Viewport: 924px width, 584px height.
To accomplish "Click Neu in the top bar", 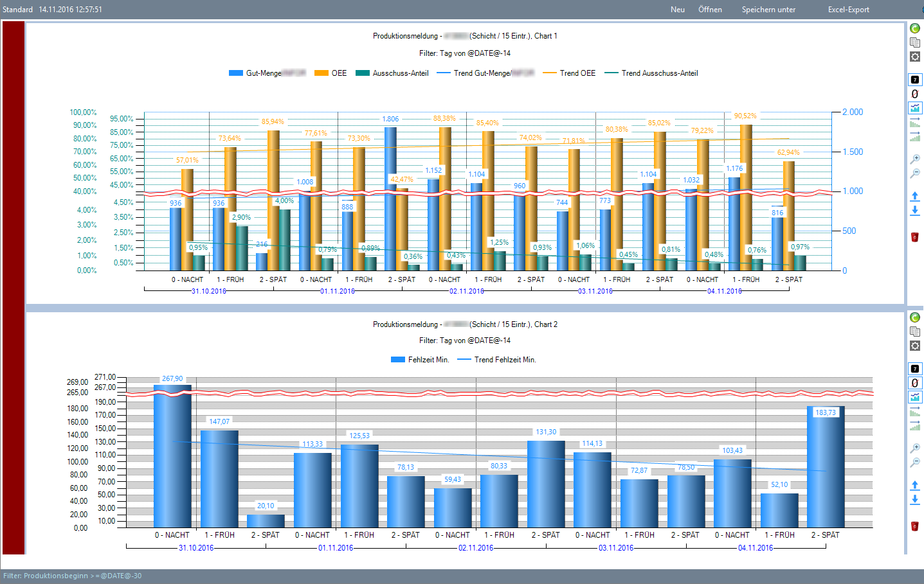I will [678, 10].
